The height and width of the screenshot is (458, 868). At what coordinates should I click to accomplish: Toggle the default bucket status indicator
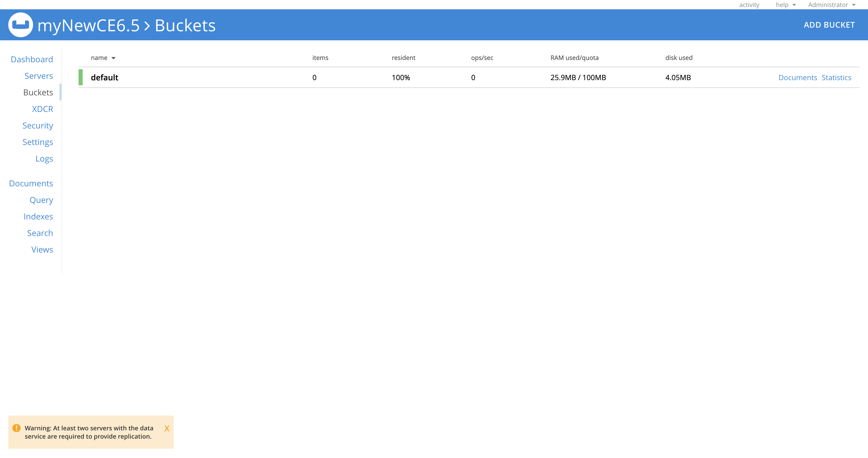[80, 77]
